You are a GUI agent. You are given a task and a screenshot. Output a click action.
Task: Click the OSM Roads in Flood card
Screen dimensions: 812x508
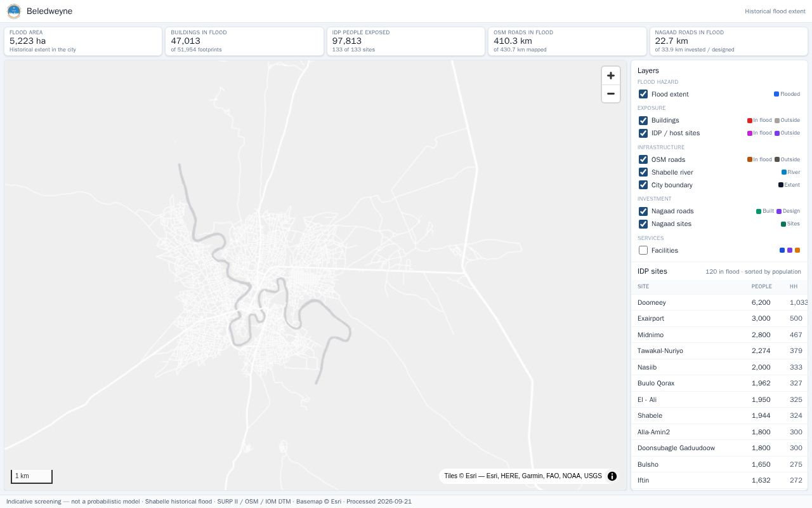[x=567, y=41]
